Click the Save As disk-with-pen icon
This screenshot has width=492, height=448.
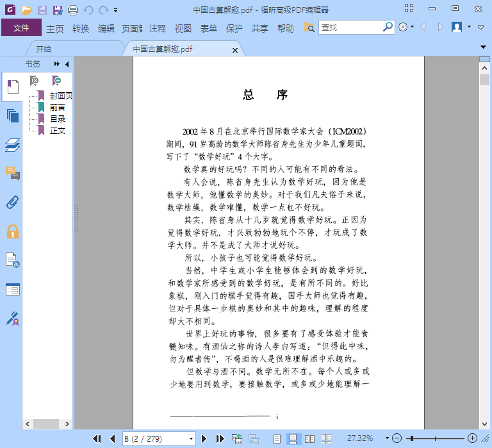coord(58,10)
